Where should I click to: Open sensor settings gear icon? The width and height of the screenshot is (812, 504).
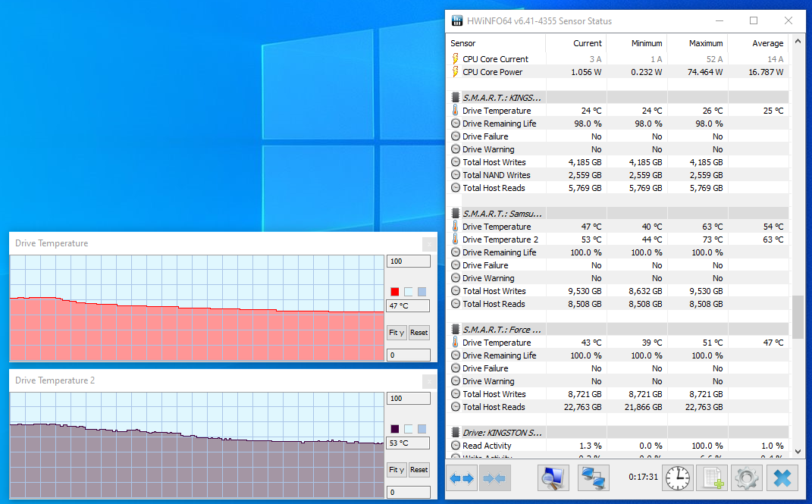tap(746, 478)
